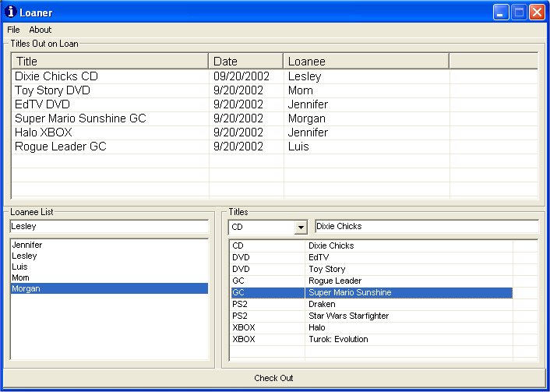Click the Title column header
This screenshot has width=550, height=392.
[x=110, y=61]
